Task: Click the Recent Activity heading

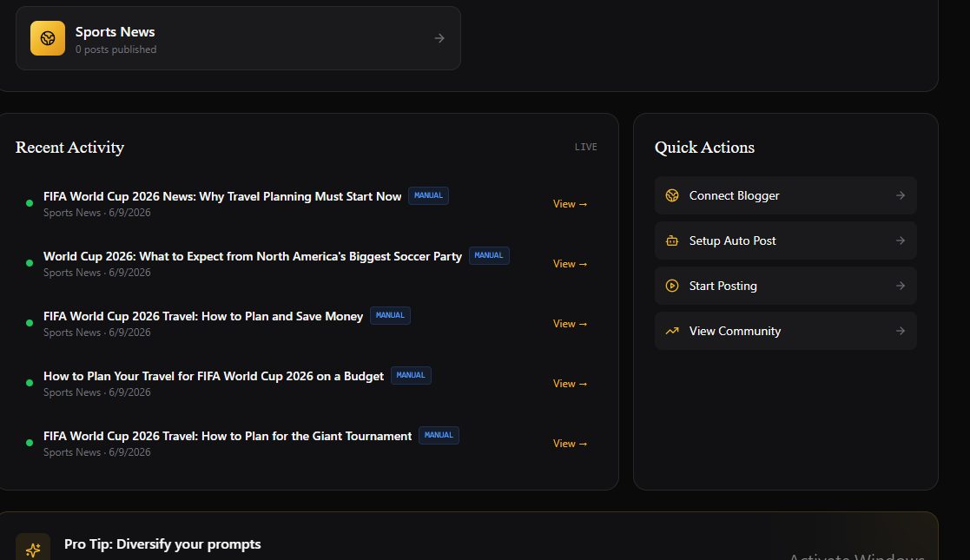Action: click(x=69, y=148)
